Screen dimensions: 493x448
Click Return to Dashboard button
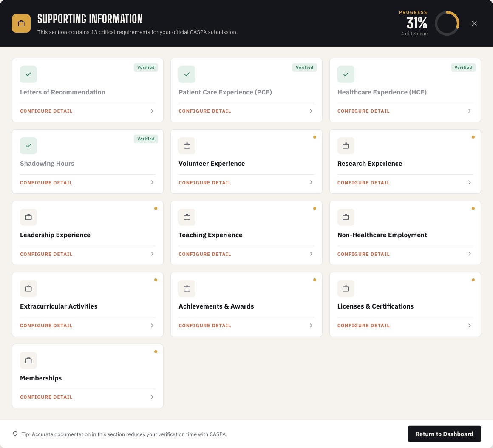tap(444, 434)
